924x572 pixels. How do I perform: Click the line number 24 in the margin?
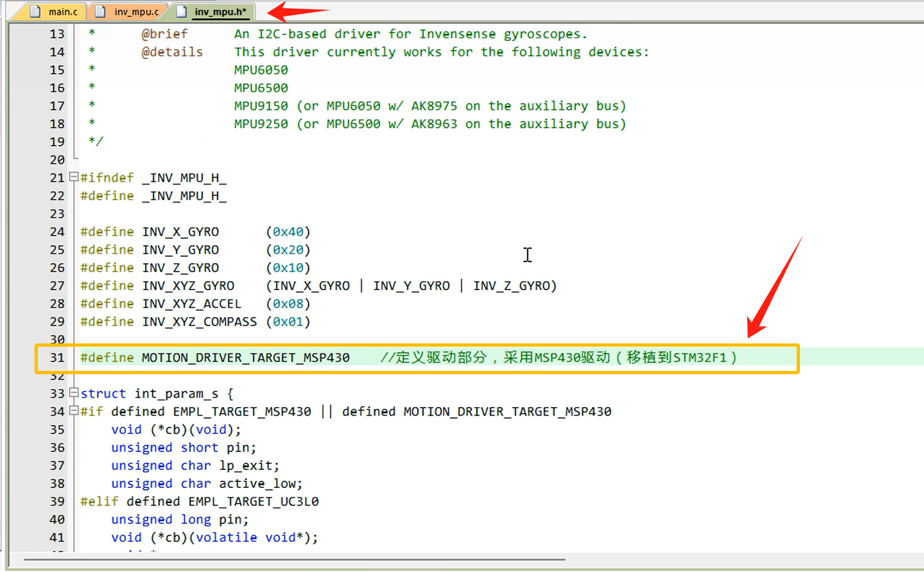point(57,232)
